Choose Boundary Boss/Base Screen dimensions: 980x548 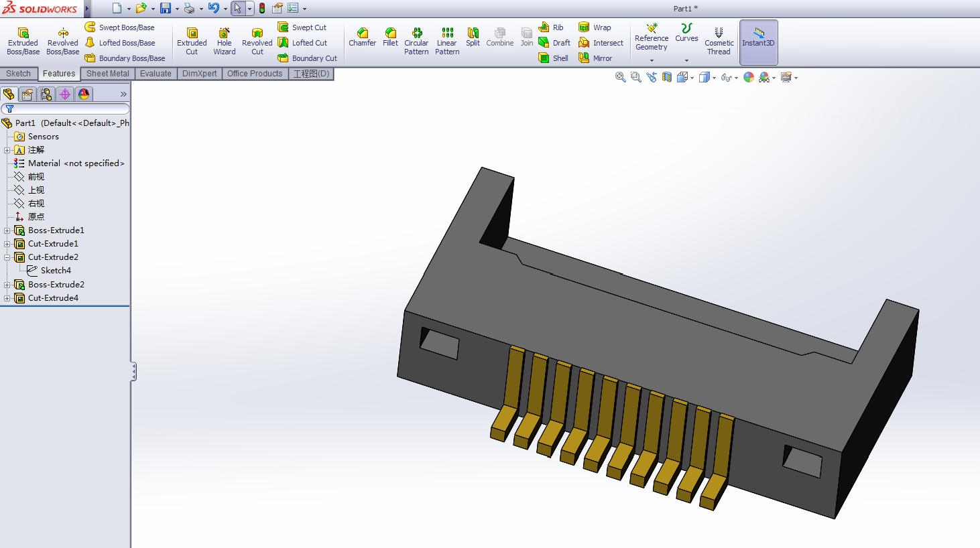pyautogui.click(x=125, y=58)
